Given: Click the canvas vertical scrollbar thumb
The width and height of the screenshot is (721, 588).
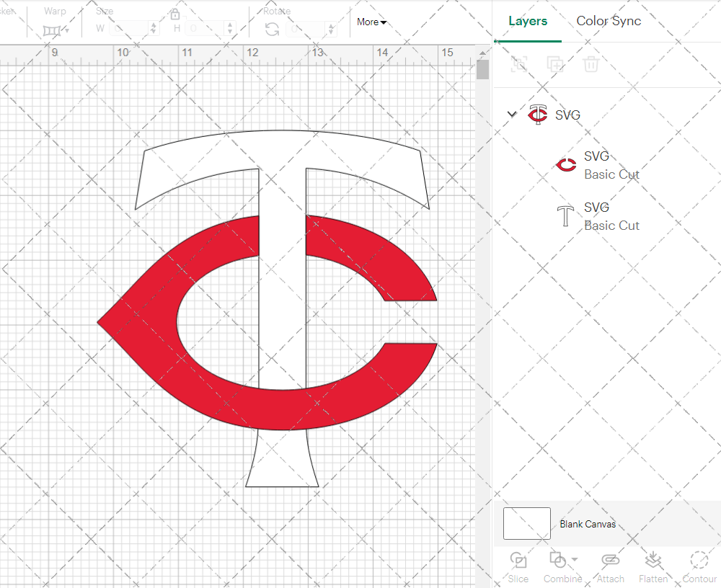Looking at the screenshot, I should [482, 70].
